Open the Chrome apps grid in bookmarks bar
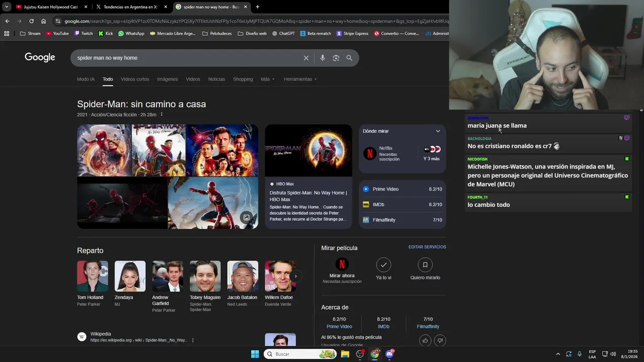 coord(7,34)
